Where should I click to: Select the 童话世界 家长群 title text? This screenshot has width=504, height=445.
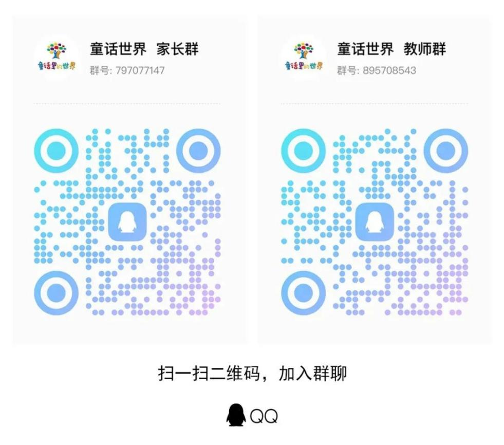144,49
